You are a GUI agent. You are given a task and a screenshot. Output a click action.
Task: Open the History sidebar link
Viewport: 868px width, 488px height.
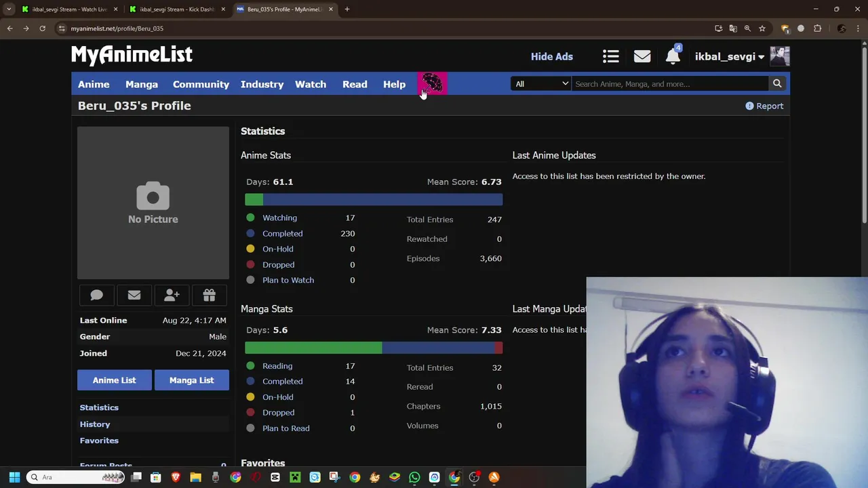(95, 424)
